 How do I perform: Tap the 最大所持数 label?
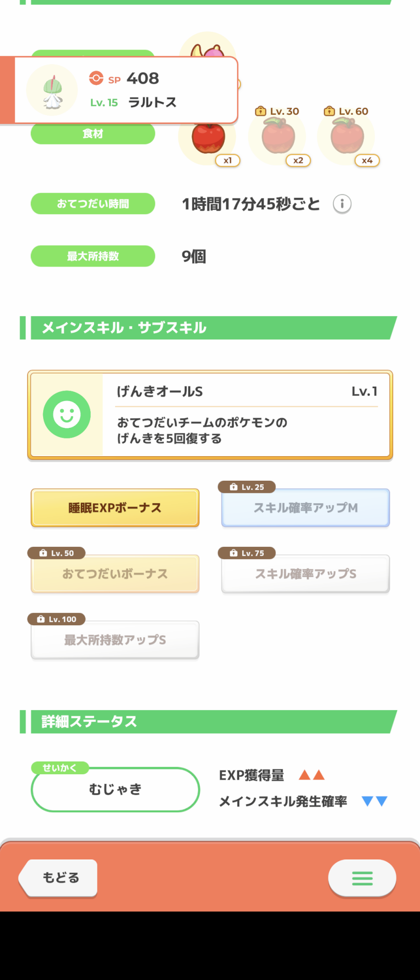(93, 256)
